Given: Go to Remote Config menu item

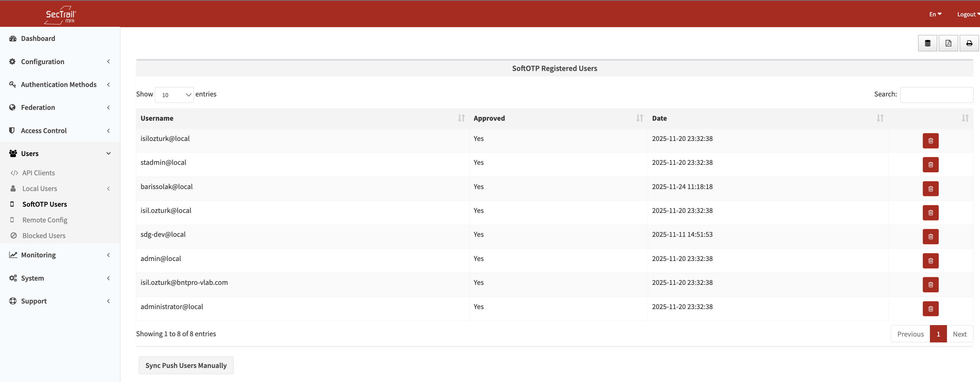Looking at the screenshot, I should pyautogui.click(x=44, y=220).
